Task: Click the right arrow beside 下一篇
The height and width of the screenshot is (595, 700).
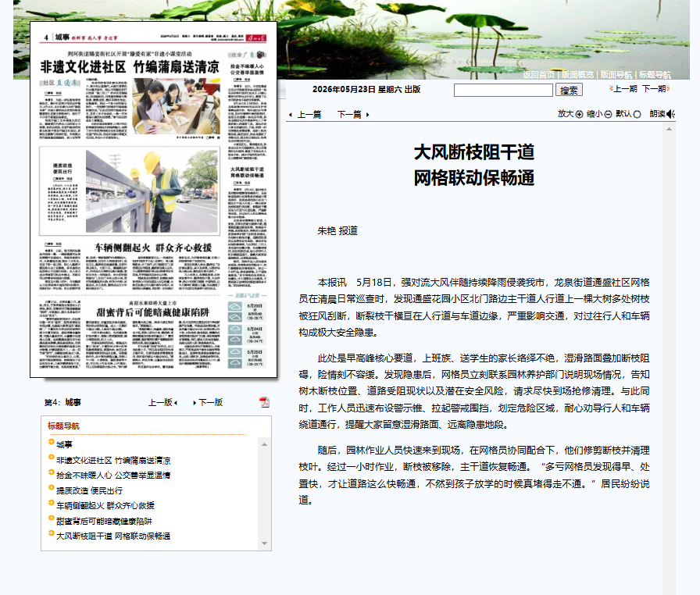Action: (367, 115)
